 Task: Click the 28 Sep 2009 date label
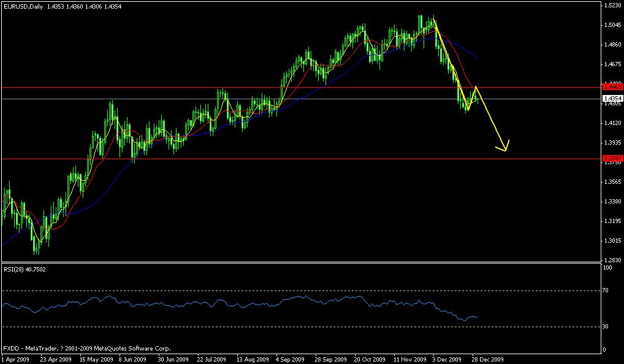click(x=331, y=359)
